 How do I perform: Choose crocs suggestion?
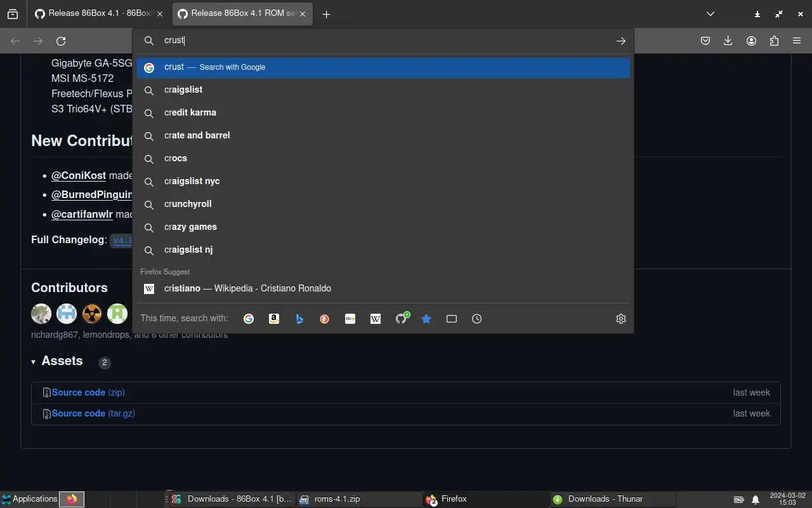pyautogui.click(x=383, y=159)
